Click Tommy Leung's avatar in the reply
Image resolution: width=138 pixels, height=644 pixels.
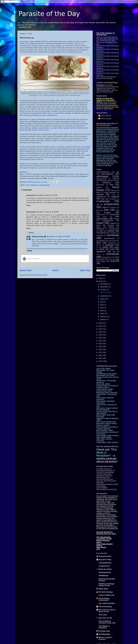coord(29,238)
